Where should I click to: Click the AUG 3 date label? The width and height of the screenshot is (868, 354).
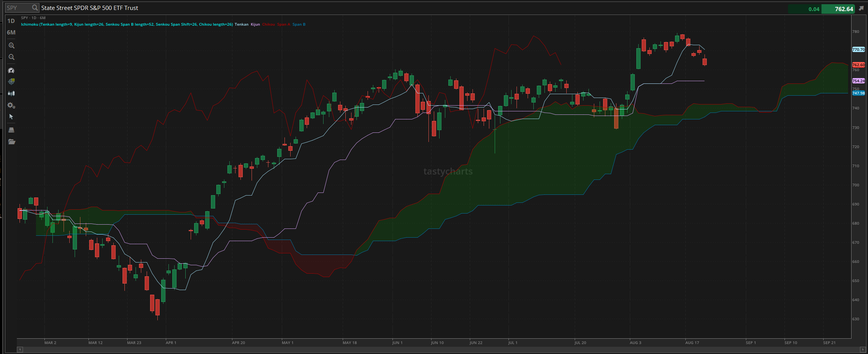pos(636,343)
